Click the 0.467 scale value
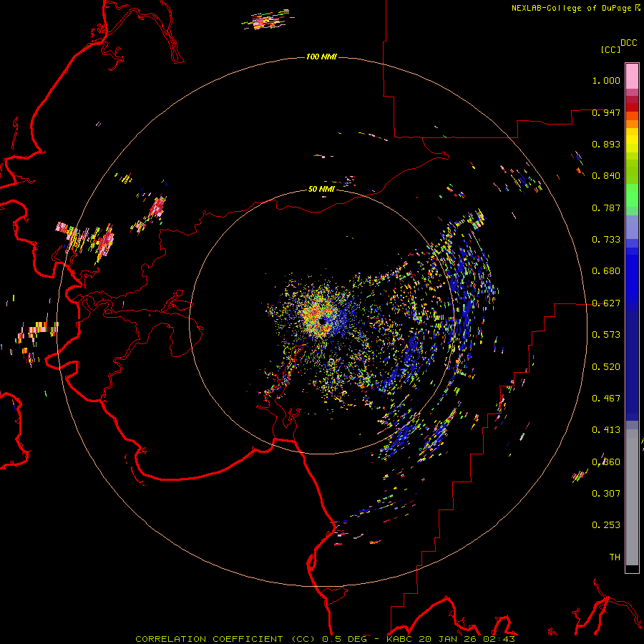 (x=606, y=399)
